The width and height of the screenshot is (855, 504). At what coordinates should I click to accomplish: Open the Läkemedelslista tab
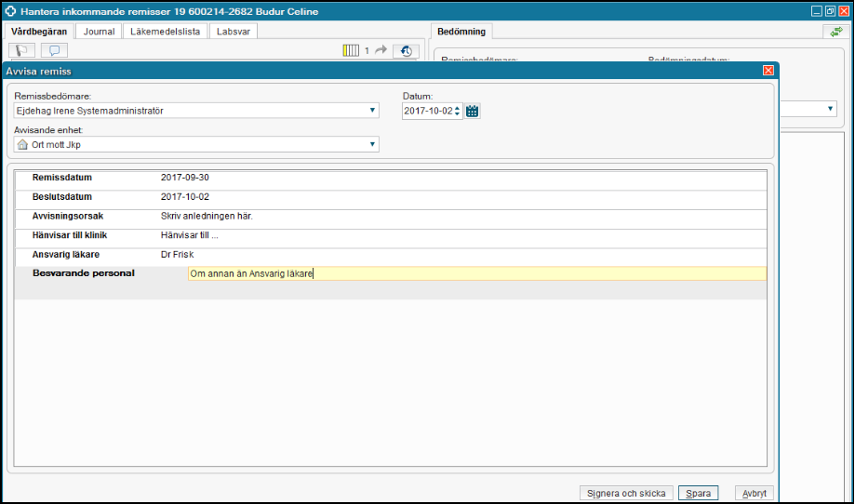pos(165,32)
